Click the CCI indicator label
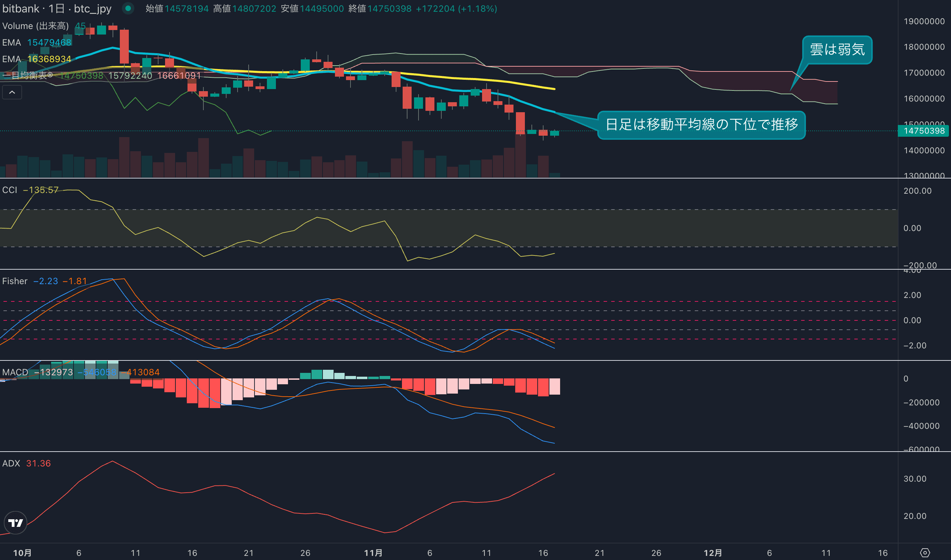The height and width of the screenshot is (560, 951). (x=10, y=190)
